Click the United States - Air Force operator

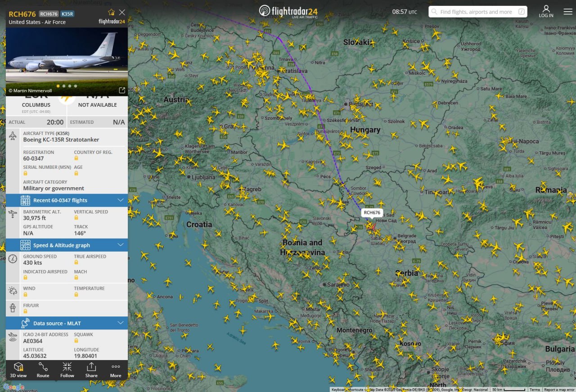coord(37,22)
